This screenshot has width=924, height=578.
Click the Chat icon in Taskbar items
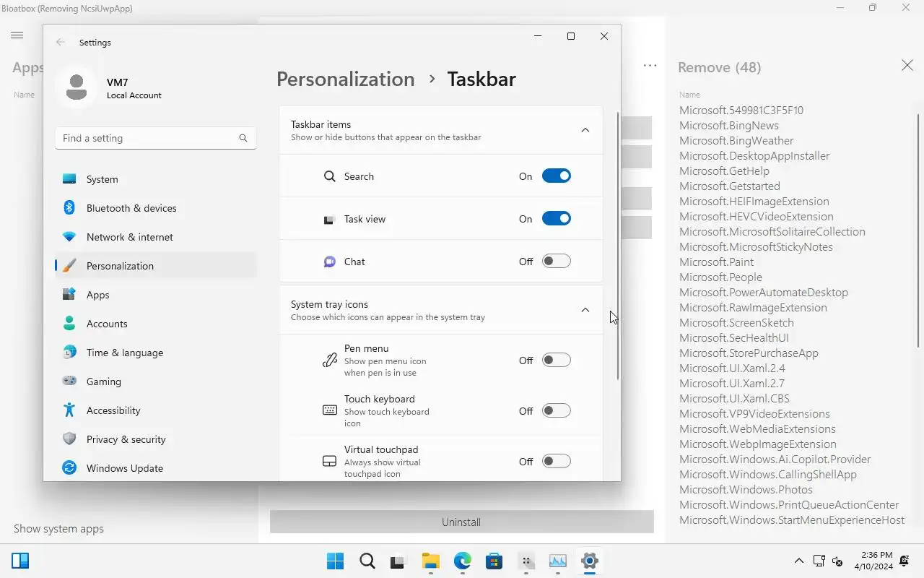click(x=330, y=262)
